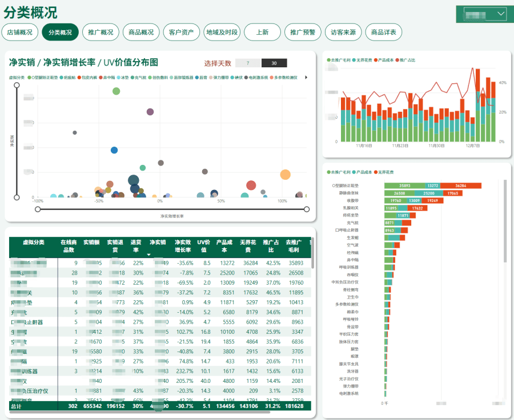This screenshot has width=514, height=420.
Task: Click the left handle of 净实销增长率 slider
Action: point(38,209)
